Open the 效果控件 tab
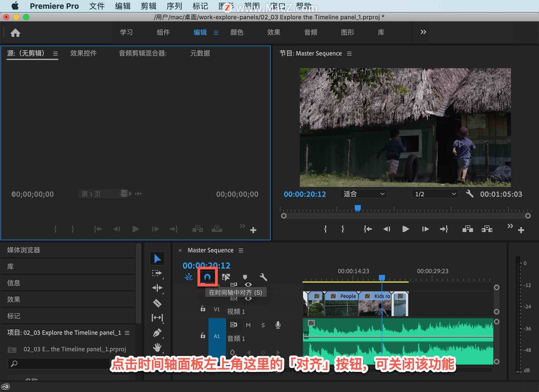 (x=83, y=53)
